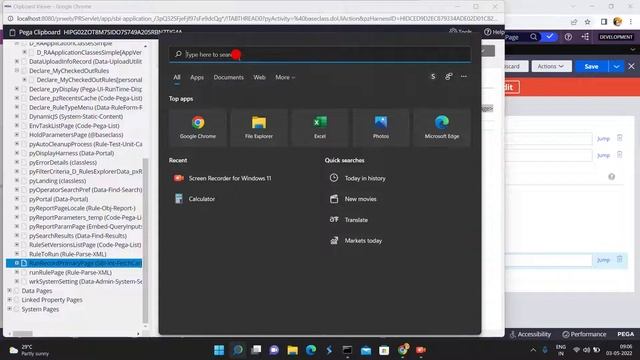Bookmark page with Chrome star icon
The height and width of the screenshot is (360, 640).
[x=587, y=22]
